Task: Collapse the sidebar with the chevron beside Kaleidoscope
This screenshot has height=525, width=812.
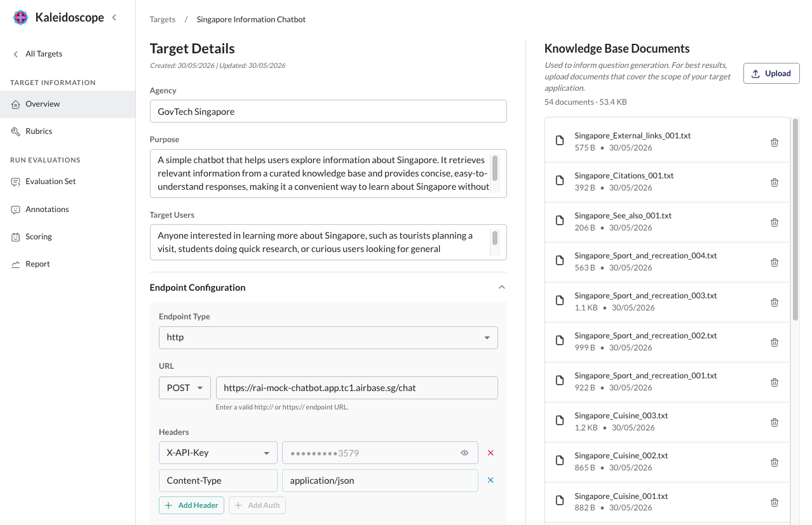Action: pos(114,18)
